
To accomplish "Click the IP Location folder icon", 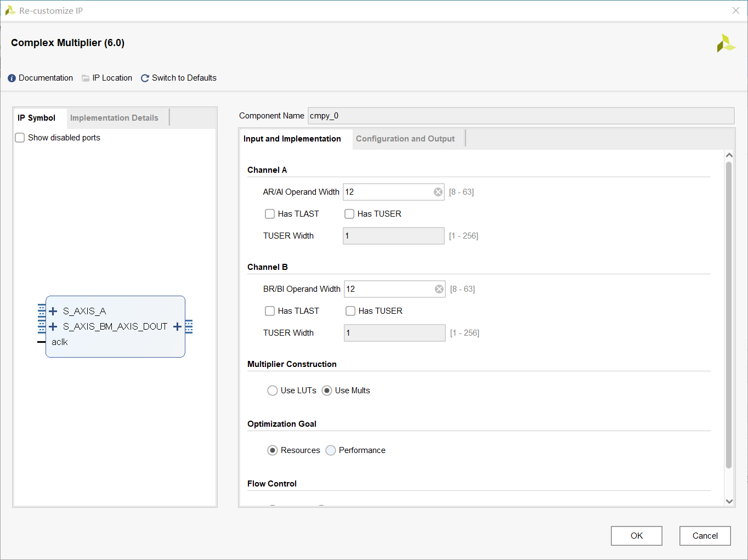I will pos(86,78).
